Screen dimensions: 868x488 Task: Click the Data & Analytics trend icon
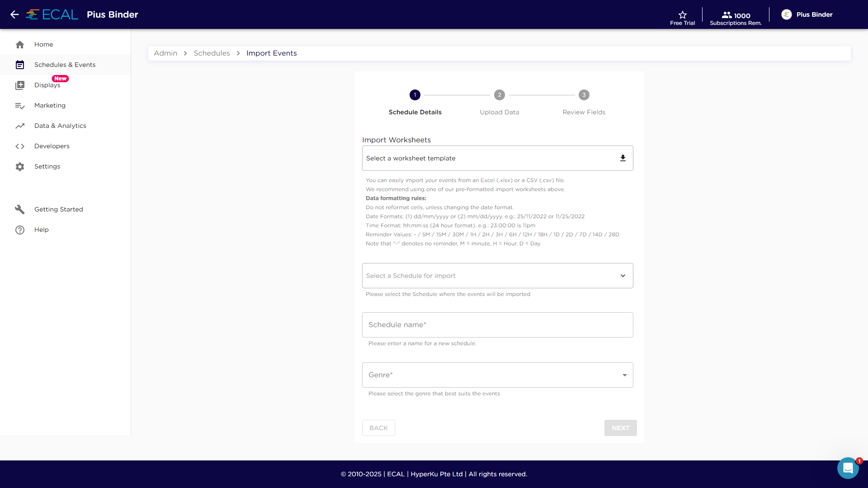[x=20, y=126]
